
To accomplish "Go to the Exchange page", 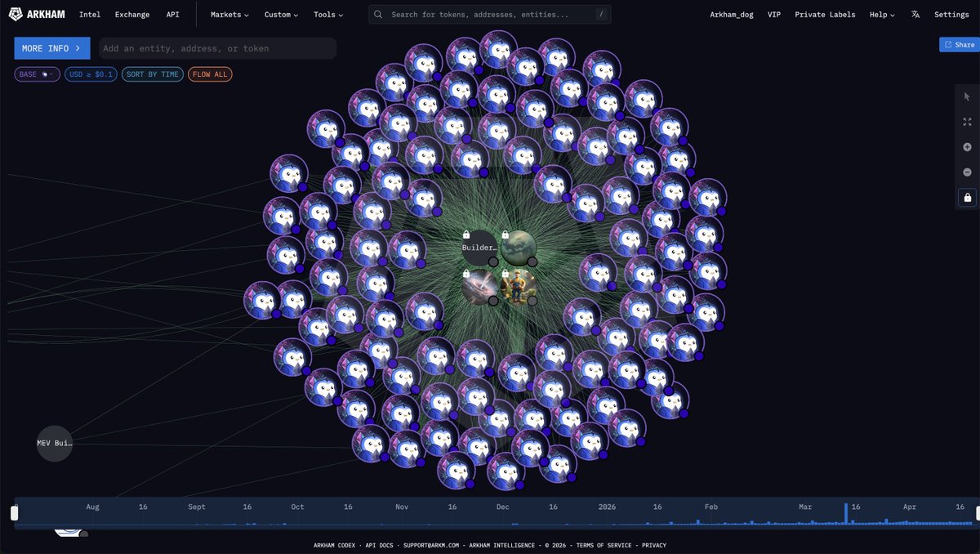I will click(x=132, y=15).
